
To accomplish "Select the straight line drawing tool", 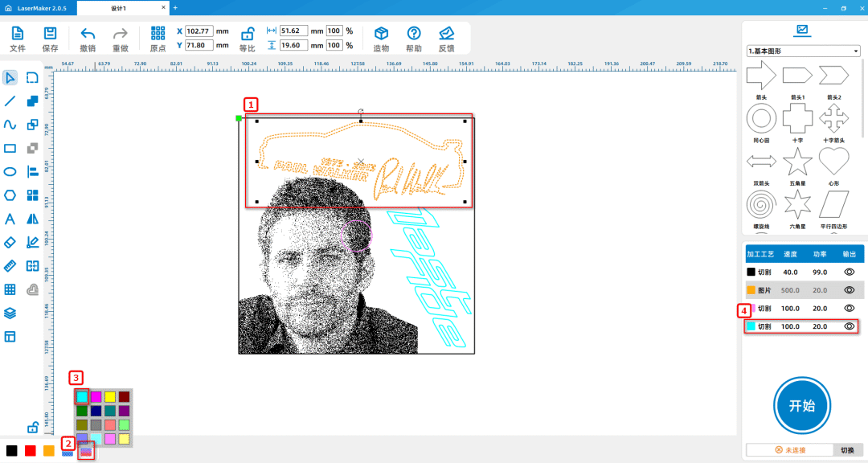I will click(10, 101).
